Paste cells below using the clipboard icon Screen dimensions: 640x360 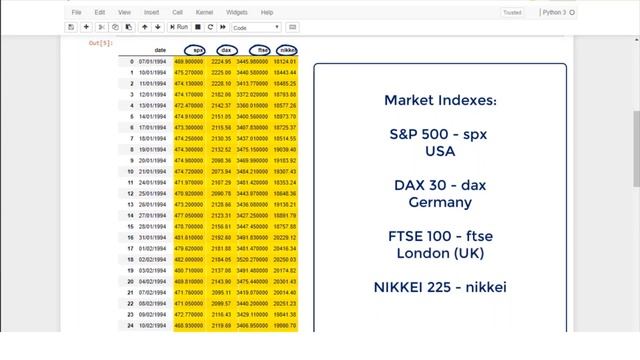[x=129, y=27]
